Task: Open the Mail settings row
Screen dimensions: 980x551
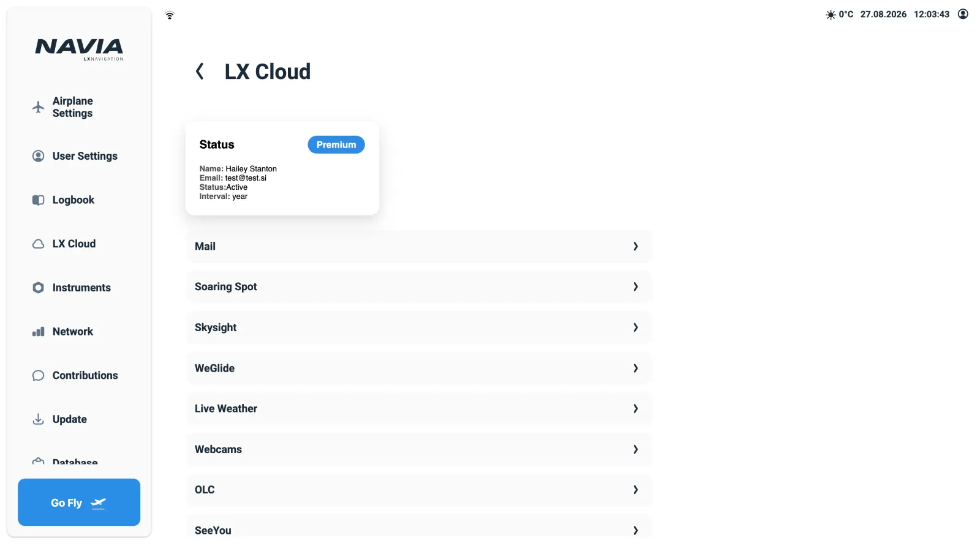Action: point(419,246)
